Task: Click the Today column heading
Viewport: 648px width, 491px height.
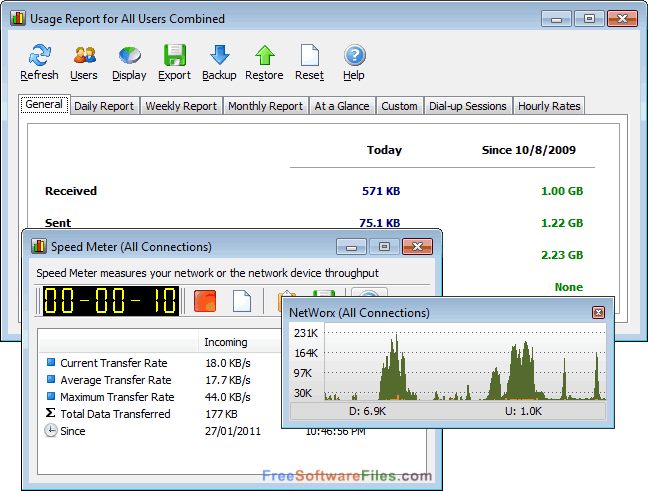Action: click(384, 150)
